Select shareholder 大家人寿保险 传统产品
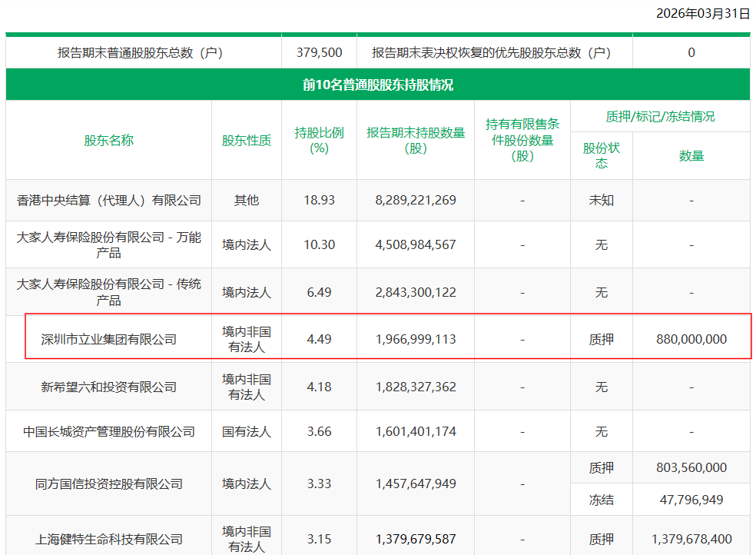The image size is (756, 555). coord(108,292)
